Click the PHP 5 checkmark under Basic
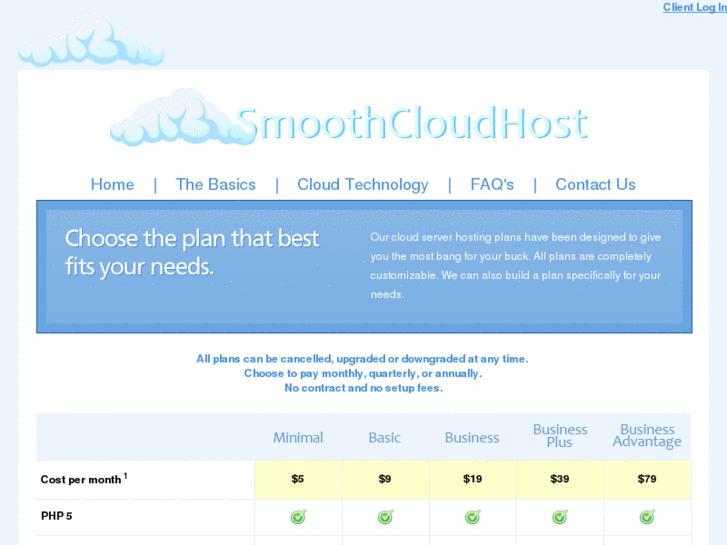This screenshot has width=727, height=545. (385, 517)
